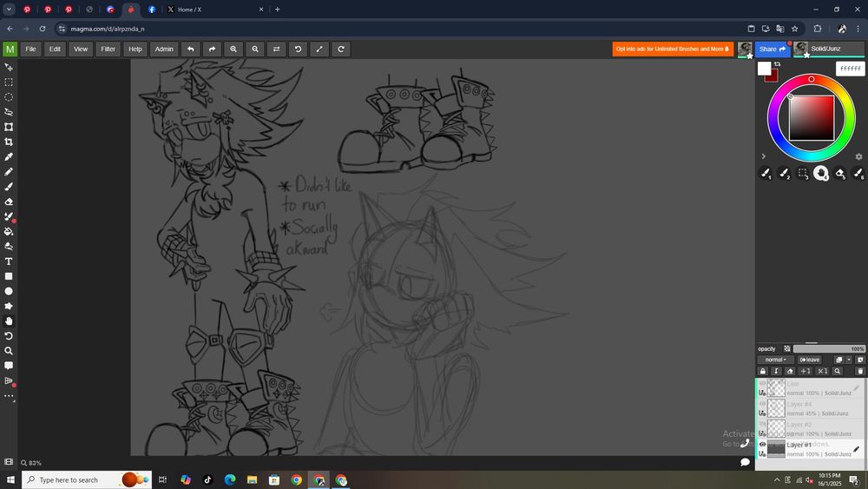The height and width of the screenshot is (489, 868).
Task: Swap foreground and background colors
Action: (777, 65)
